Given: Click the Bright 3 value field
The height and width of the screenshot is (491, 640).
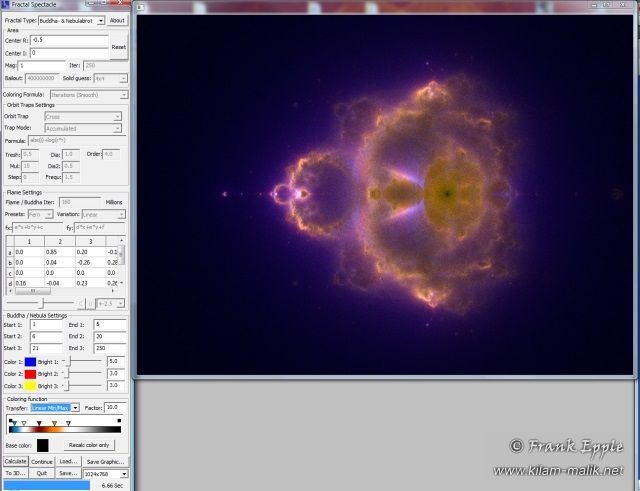Looking at the screenshot, I should [116, 385].
